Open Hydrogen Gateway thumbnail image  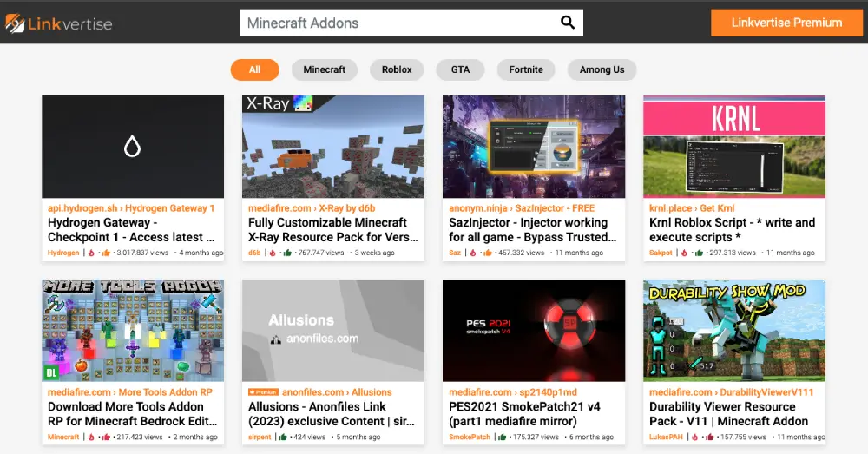pyautogui.click(x=133, y=147)
